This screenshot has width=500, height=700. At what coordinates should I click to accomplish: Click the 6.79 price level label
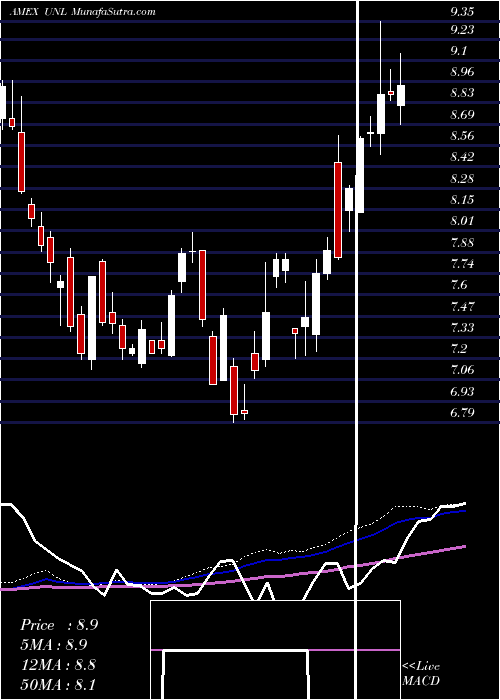[462, 413]
